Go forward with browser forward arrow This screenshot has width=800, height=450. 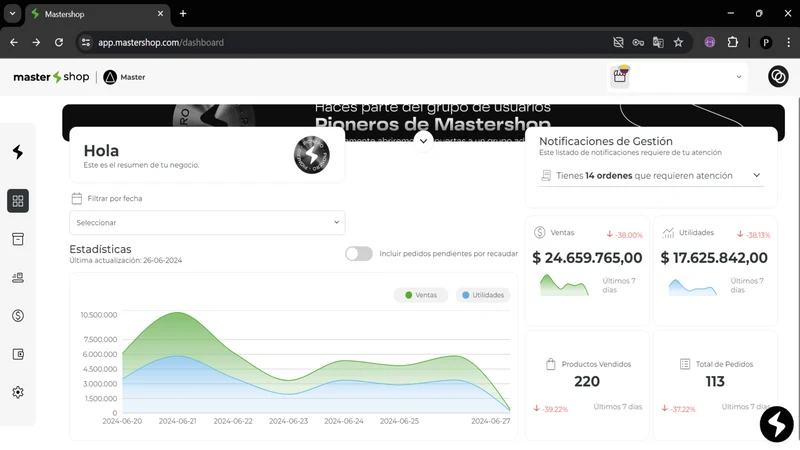pos(36,42)
